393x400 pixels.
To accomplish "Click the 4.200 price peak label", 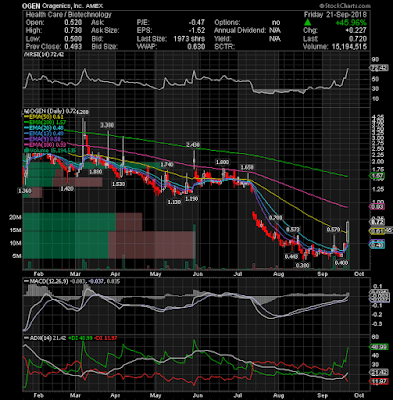I will [x=82, y=112].
